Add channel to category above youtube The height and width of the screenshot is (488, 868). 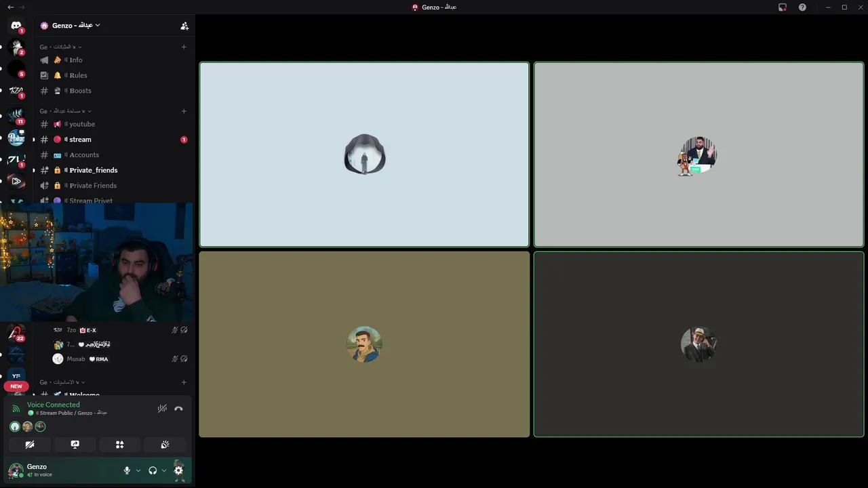(x=184, y=111)
